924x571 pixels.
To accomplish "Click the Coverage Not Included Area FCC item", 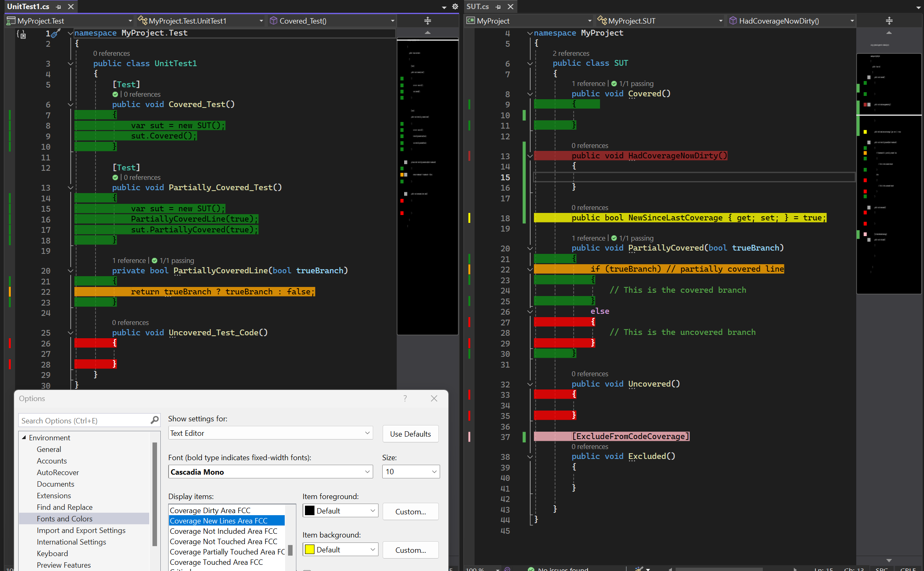I will coord(223,531).
